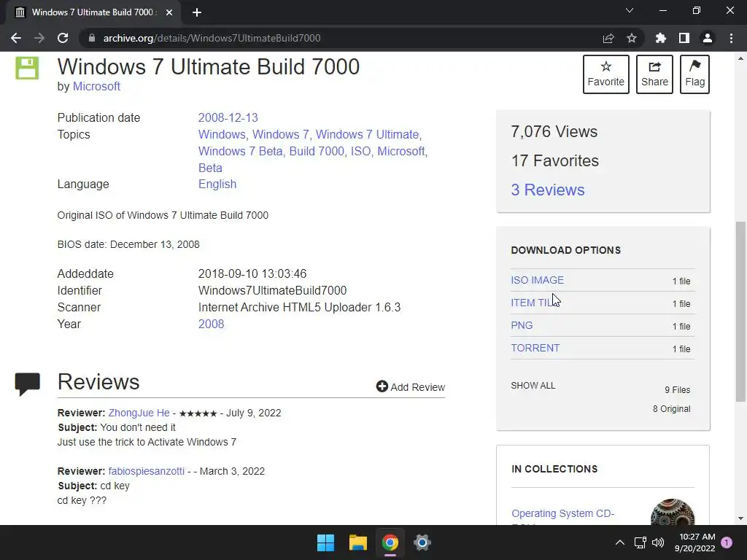Viewport: 747px width, 560px height.
Task: Click the scrollbar up arrow
Action: pyautogui.click(x=740, y=58)
